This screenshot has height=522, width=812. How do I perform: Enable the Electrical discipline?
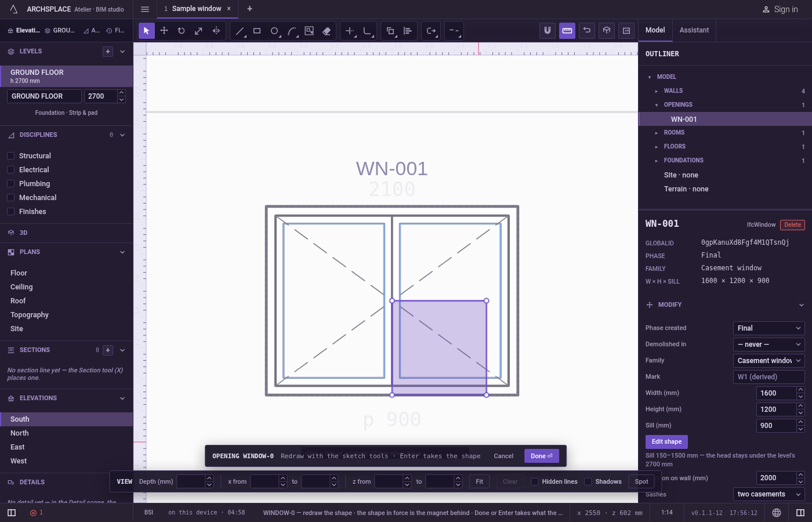[10, 170]
